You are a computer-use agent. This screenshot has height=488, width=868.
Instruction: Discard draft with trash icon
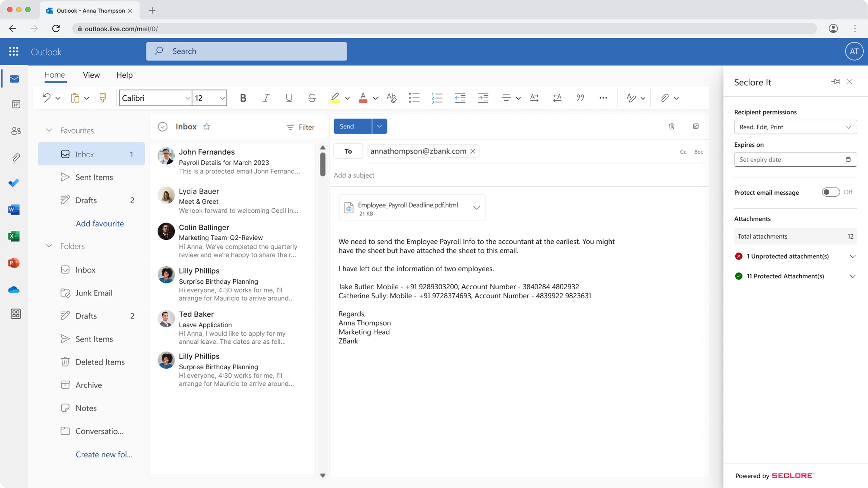coord(672,126)
